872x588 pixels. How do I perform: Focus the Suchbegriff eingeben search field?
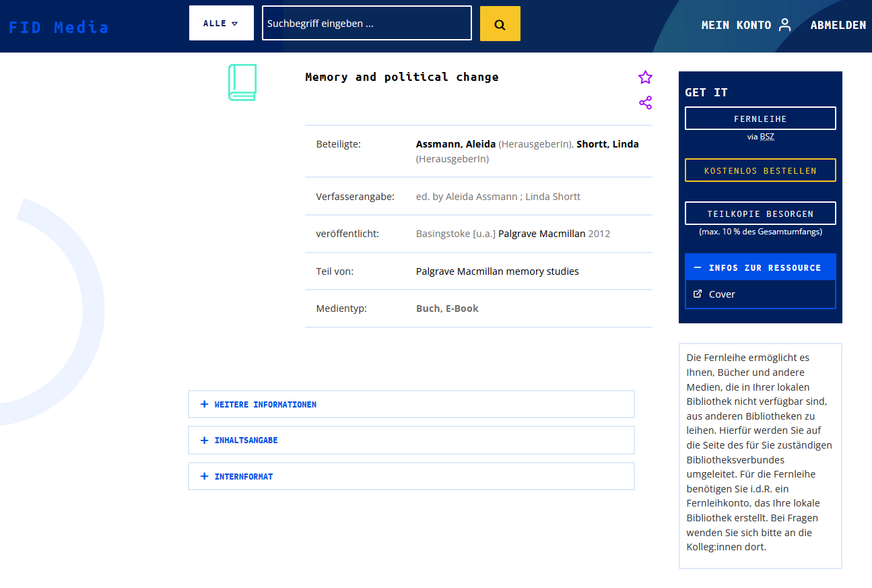tap(367, 24)
